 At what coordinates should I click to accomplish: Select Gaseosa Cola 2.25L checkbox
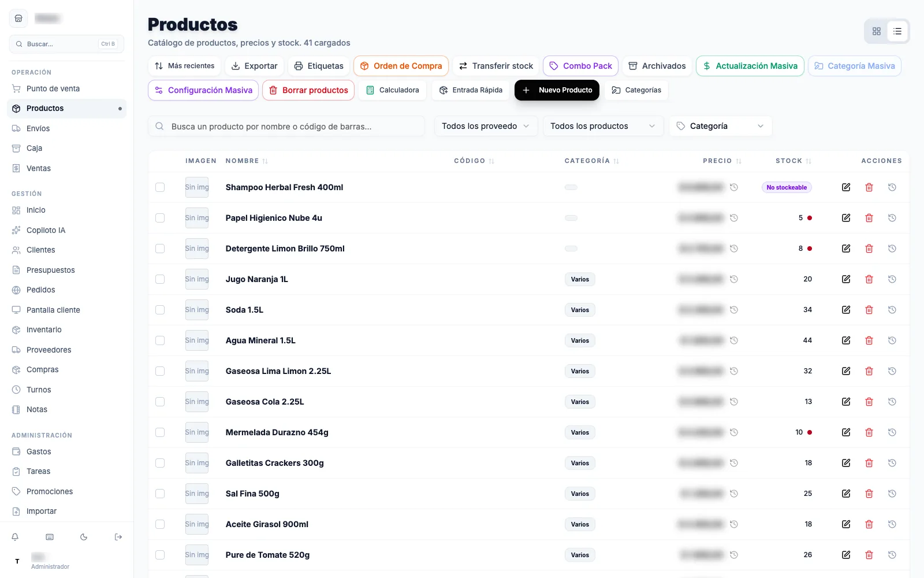(160, 402)
